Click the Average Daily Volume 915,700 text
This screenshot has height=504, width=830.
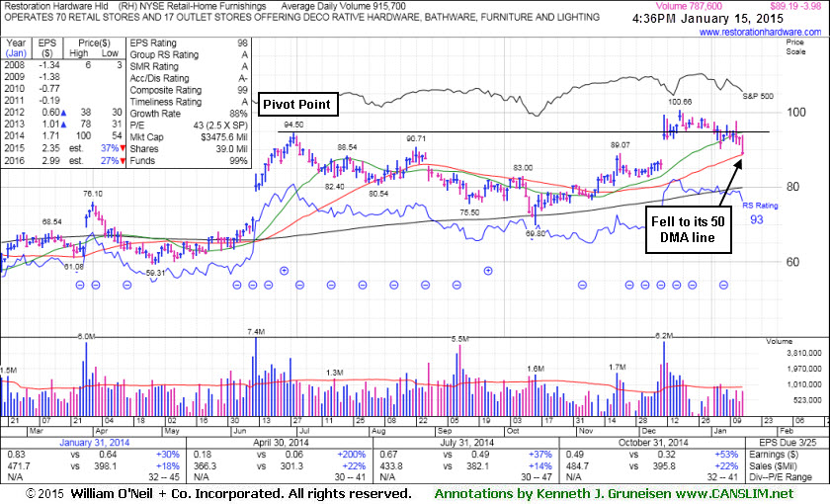pyautogui.click(x=344, y=6)
